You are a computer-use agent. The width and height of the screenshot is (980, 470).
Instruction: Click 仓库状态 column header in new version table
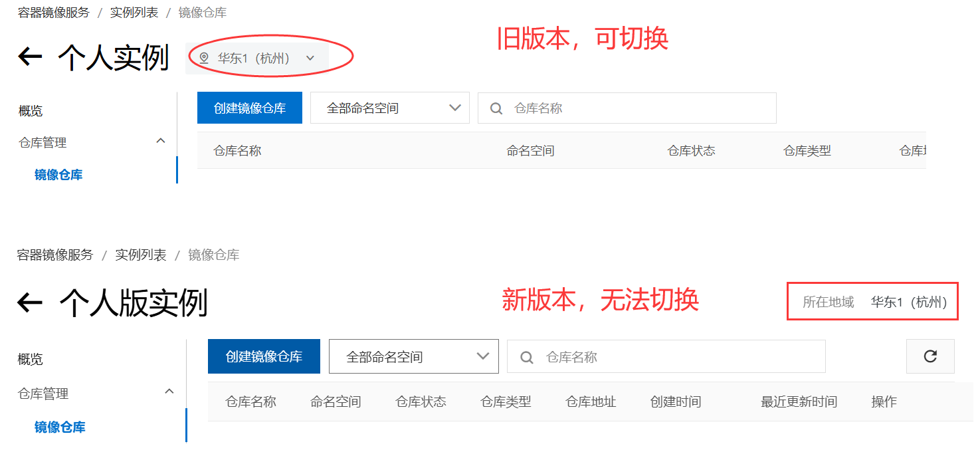click(421, 402)
